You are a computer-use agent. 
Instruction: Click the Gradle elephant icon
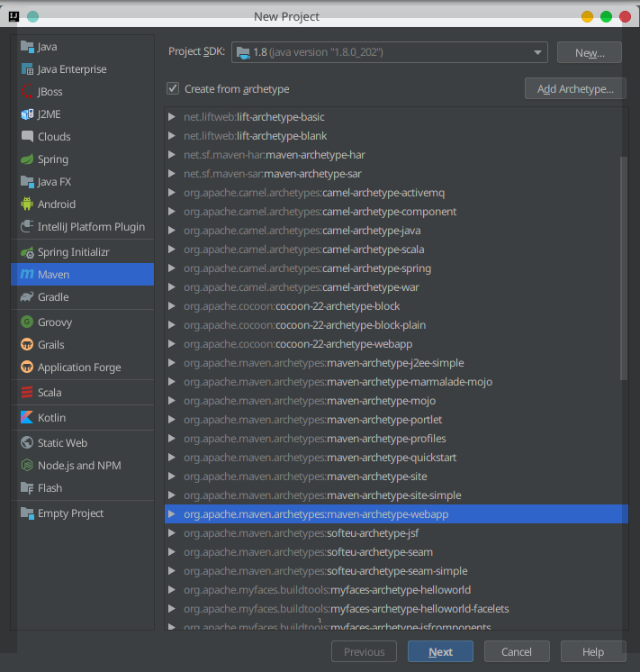point(27,297)
